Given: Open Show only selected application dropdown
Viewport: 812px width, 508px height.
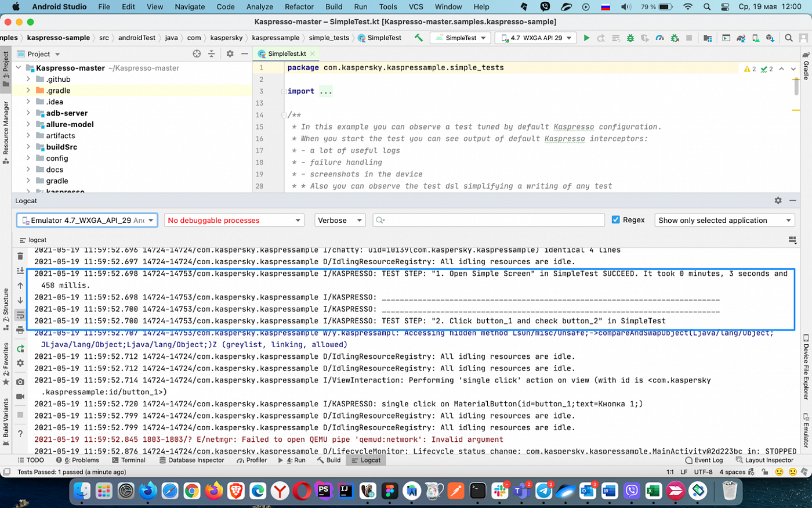Looking at the screenshot, I should (x=724, y=221).
